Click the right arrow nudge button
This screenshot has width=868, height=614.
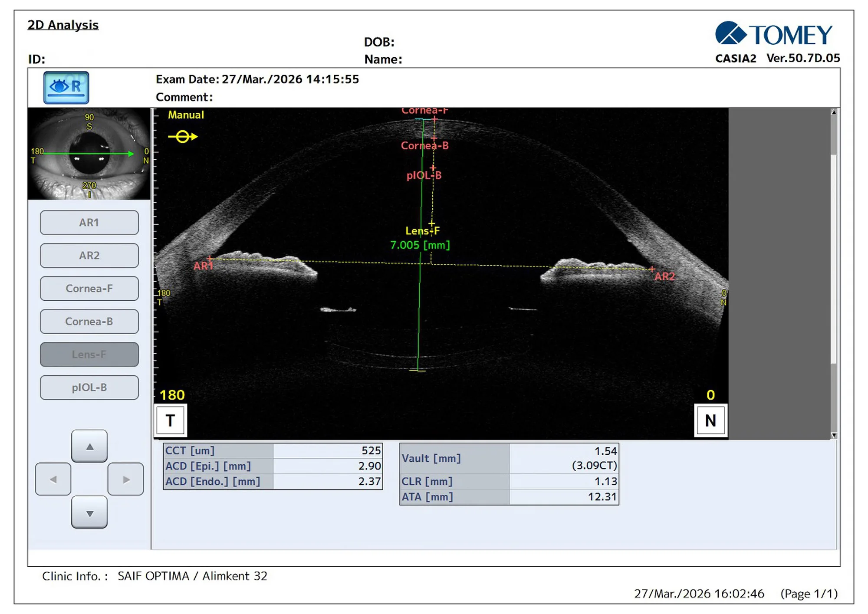126,479
